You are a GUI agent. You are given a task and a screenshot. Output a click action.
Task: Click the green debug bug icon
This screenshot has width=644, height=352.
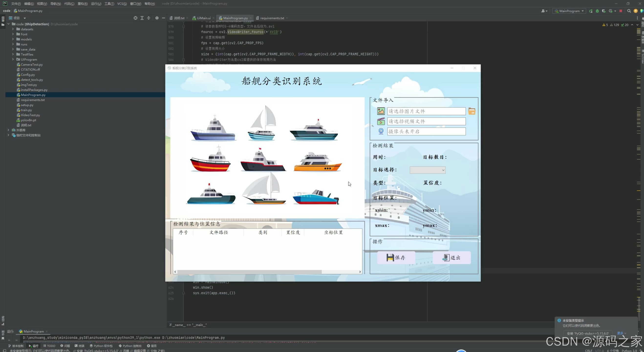pos(597,11)
